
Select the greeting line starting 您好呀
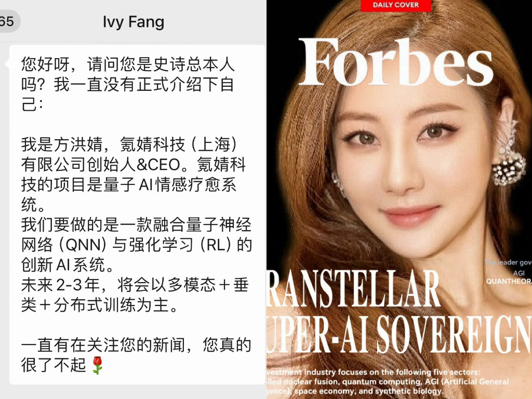128,64
